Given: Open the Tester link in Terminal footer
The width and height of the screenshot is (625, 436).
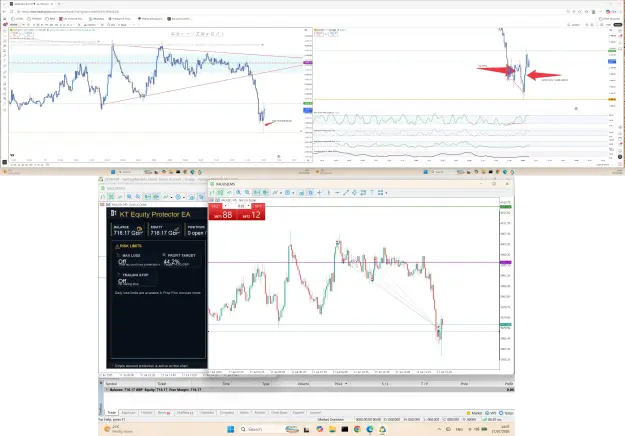Looking at the screenshot, I should [506, 413].
